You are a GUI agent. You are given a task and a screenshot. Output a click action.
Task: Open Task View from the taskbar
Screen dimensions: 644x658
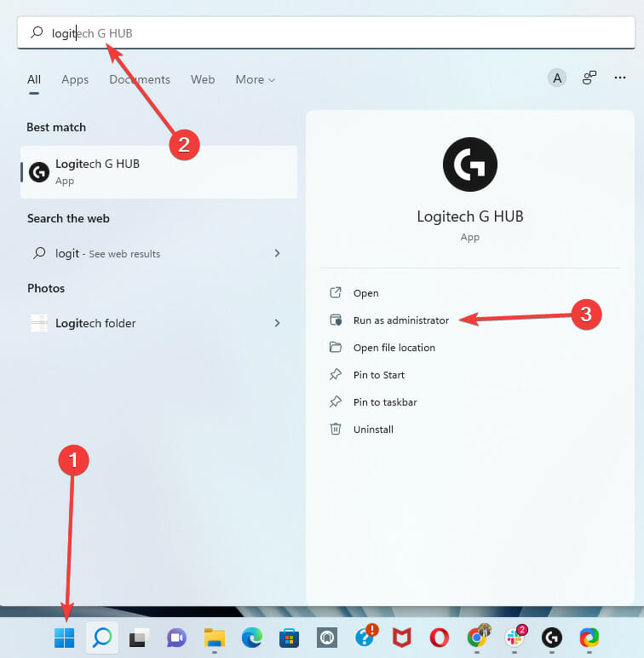[139, 638]
